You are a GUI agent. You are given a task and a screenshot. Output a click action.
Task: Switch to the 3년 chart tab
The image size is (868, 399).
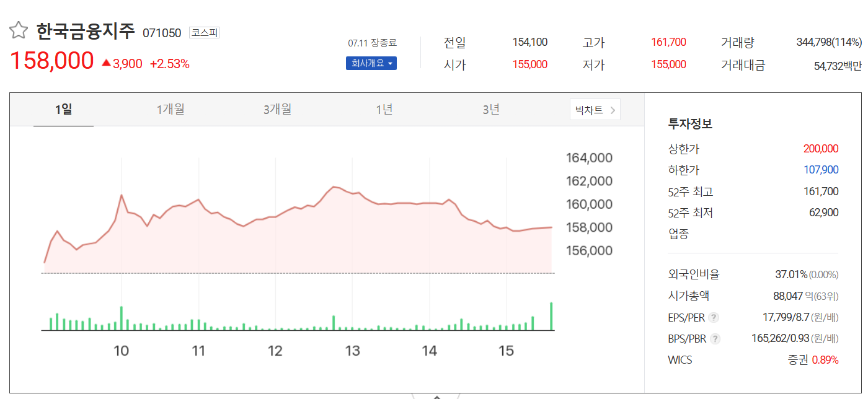click(491, 110)
